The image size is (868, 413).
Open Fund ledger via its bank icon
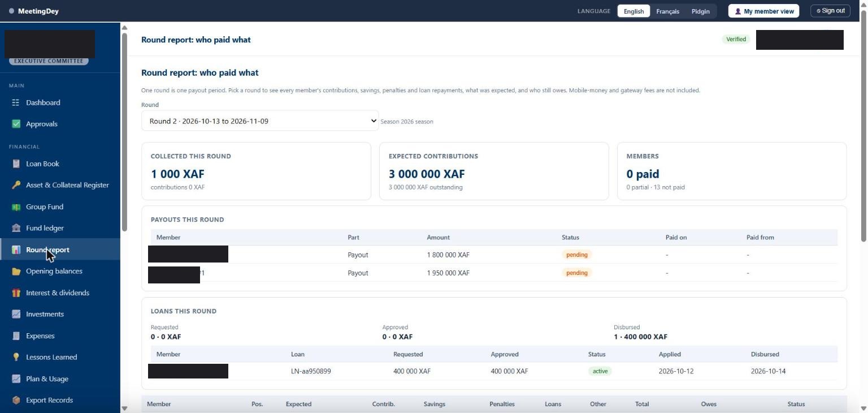pyautogui.click(x=16, y=228)
